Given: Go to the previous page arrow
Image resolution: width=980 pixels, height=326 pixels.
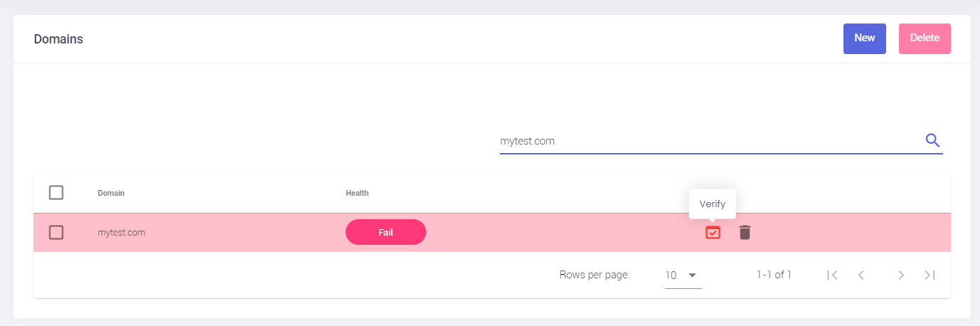Looking at the screenshot, I should (861, 275).
